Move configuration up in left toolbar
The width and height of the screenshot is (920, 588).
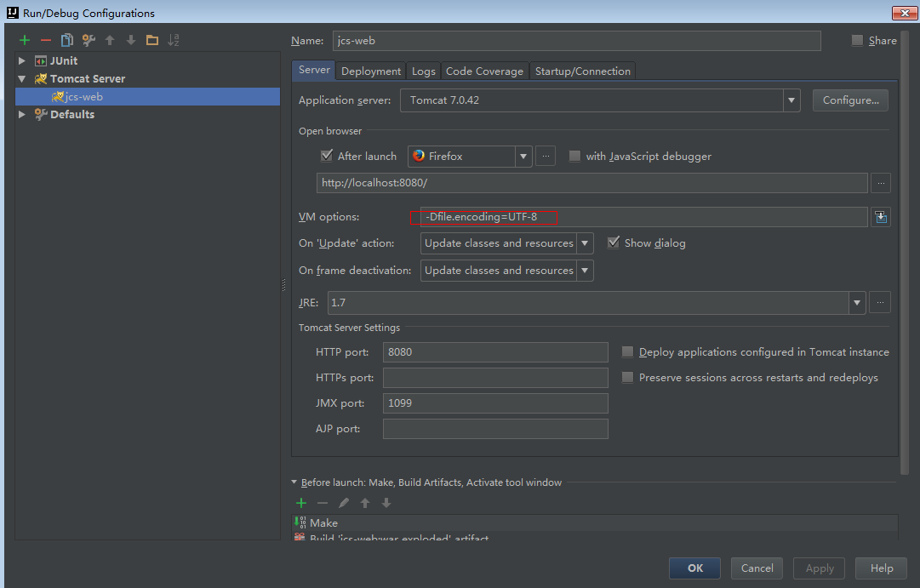(110, 41)
